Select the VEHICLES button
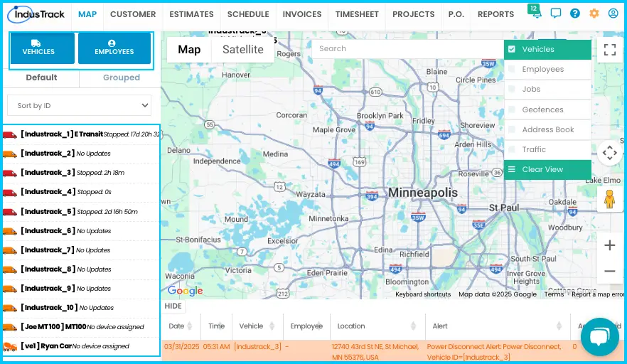This screenshot has height=364, width=627. pos(43,48)
